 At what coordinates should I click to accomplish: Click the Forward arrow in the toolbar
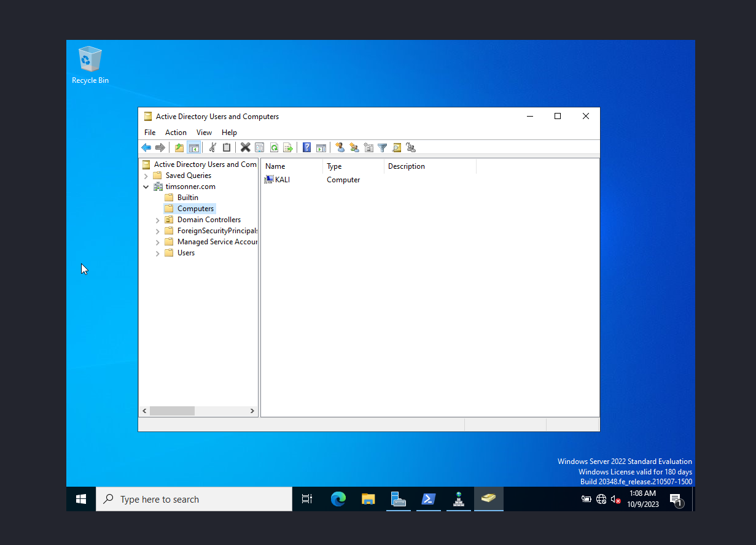pos(160,147)
